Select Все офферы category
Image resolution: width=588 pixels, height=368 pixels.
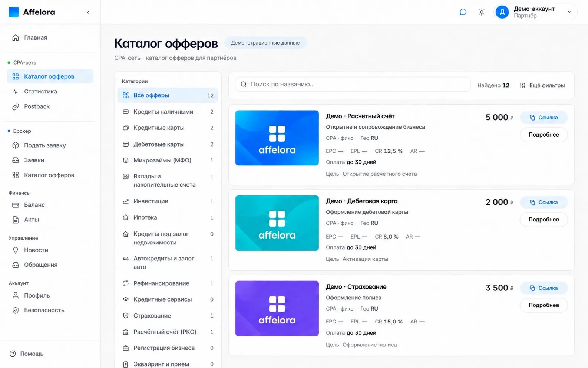(x=168, y=95)
